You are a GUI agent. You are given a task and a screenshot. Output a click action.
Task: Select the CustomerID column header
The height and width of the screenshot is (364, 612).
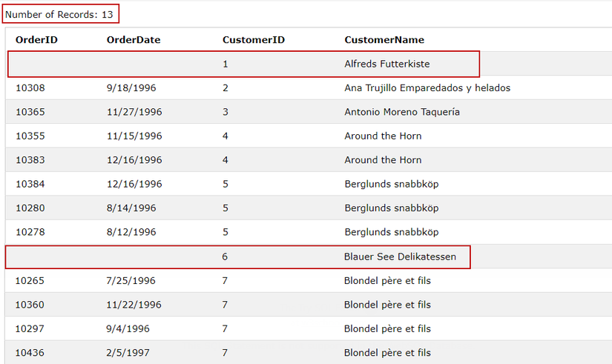pos(254,40)
